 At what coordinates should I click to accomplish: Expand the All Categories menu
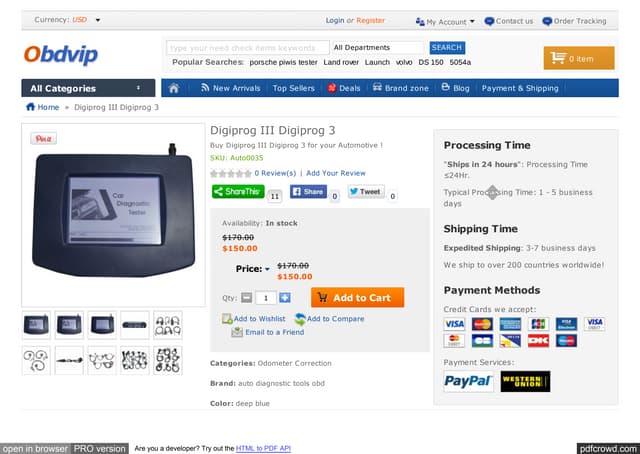[88, 88]
